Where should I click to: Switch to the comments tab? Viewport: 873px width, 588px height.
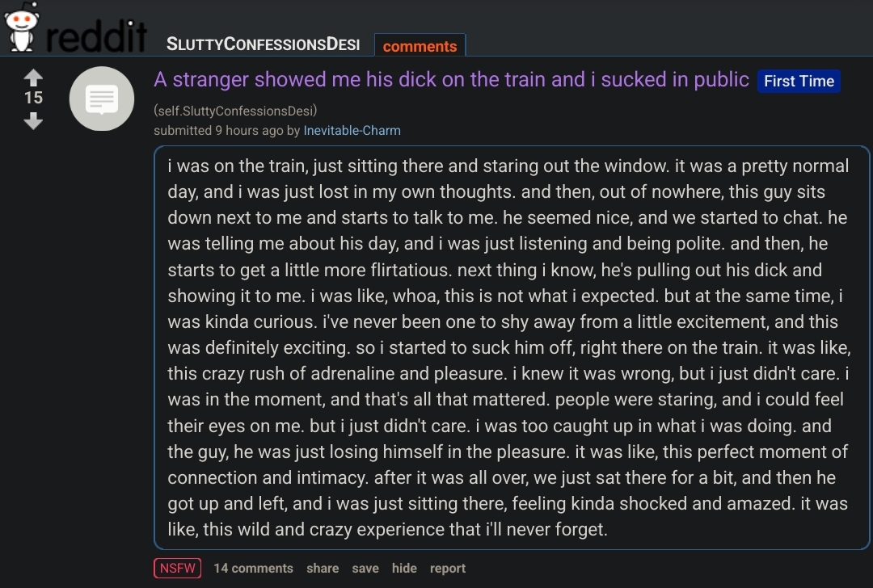coord(420,46)
